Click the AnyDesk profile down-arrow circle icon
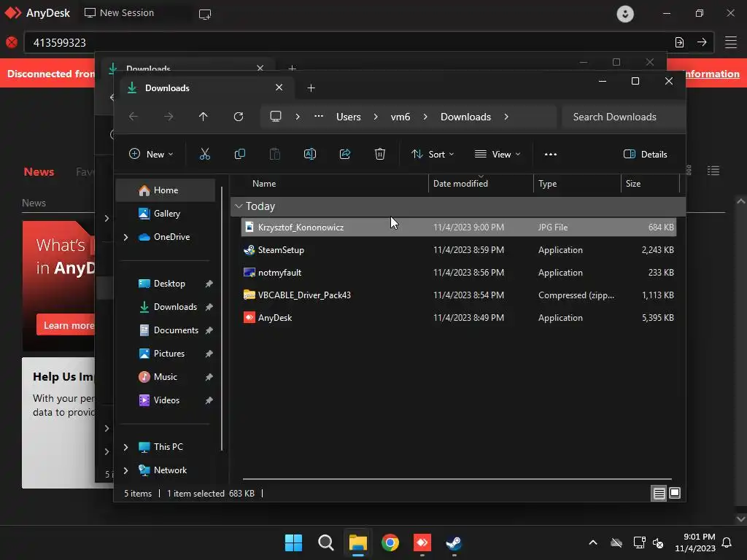 625,13
